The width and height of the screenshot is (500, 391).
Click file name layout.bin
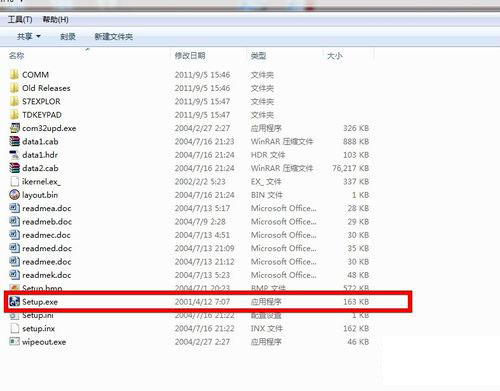[x=40, y=195]
